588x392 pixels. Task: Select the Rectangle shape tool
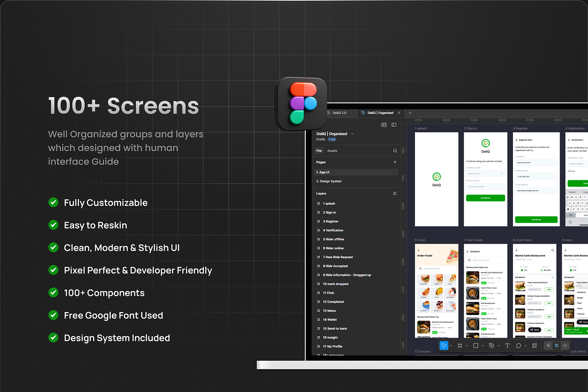(x=475, y=345)
